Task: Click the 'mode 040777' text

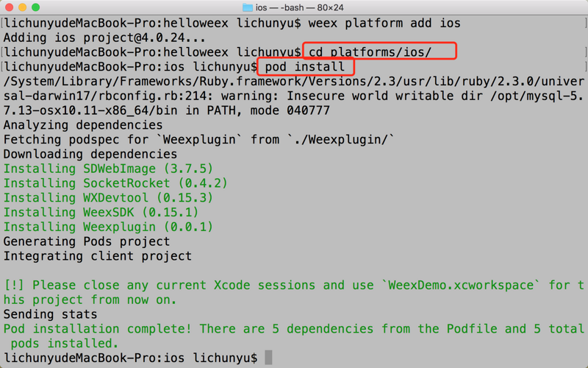Action: [290, 111]
